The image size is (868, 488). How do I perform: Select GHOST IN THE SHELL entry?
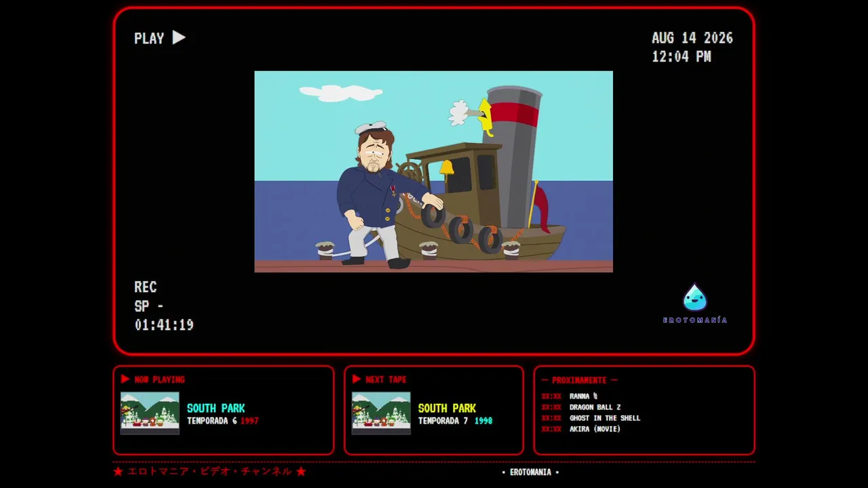click(605, 418)
